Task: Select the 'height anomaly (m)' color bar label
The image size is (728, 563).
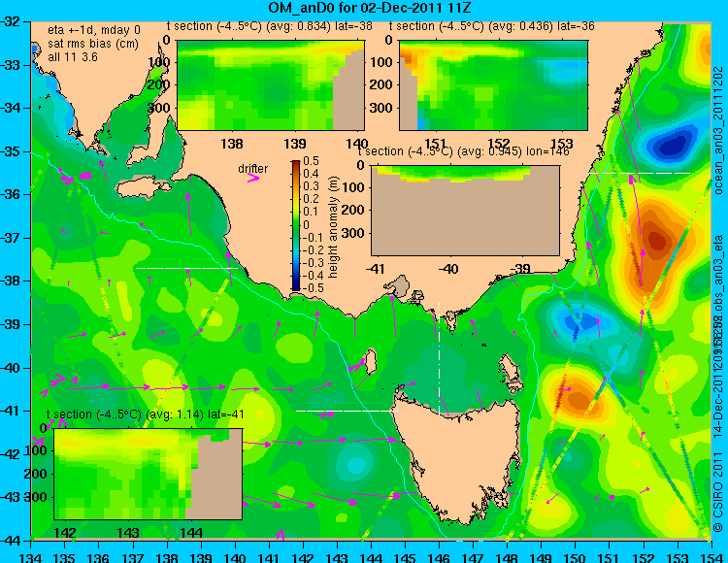Action: tap(333, 227)
